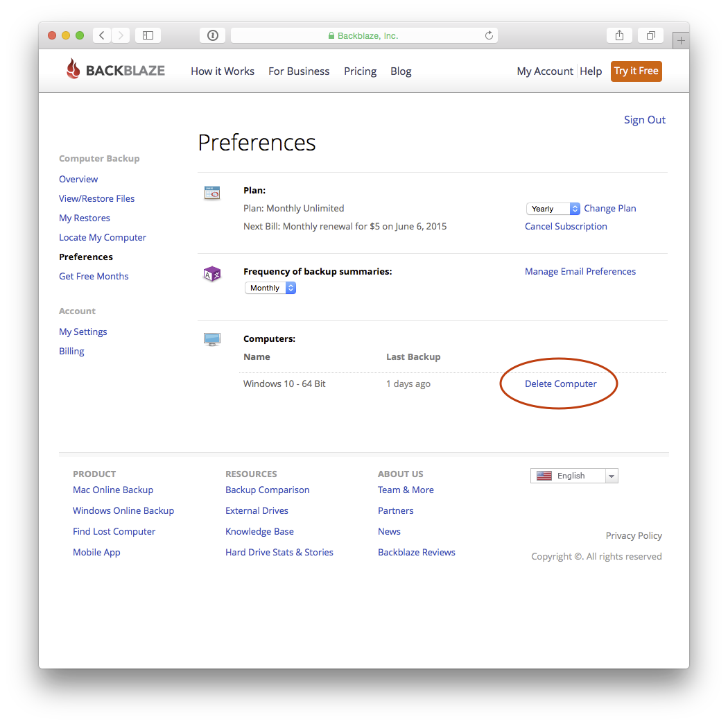Click the '1 days ago' backup value

[408, 383]
